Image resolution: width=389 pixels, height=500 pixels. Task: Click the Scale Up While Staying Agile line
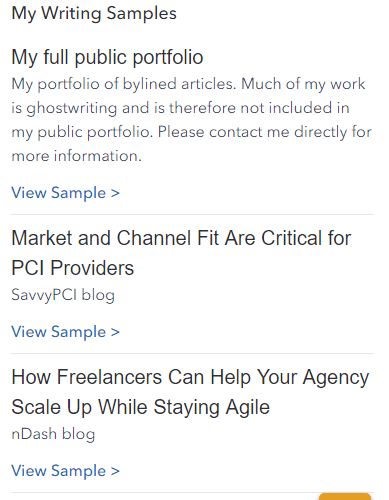(141, 407)
